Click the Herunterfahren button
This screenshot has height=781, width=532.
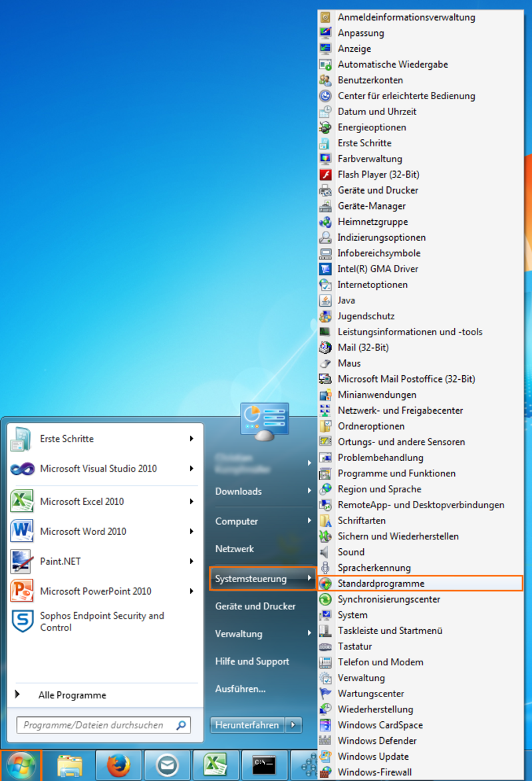pos(247,724)
